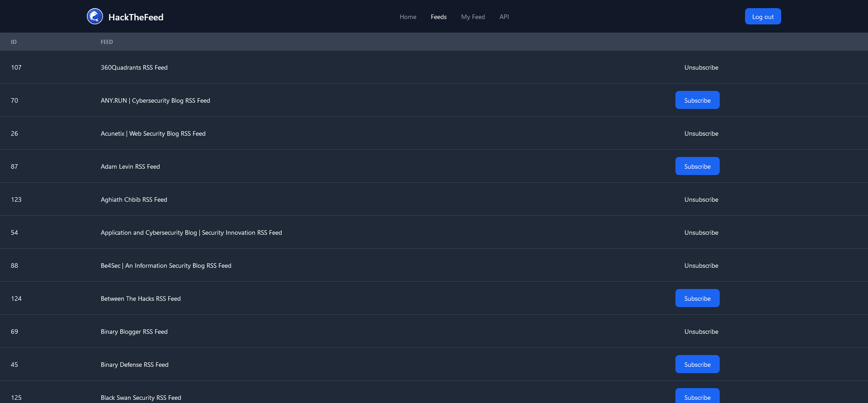This screenshot has height=403, width=868.
Task: Click ID cell 70
Action: pos(14,100)
